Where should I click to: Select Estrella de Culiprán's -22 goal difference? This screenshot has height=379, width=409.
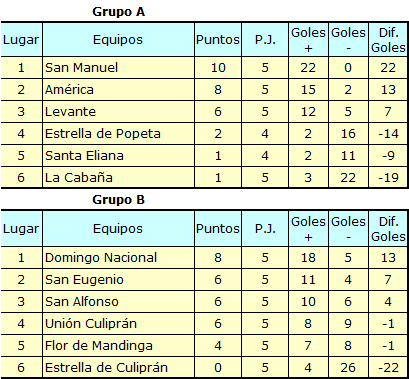pyautogui.click(x=388, y=368)
